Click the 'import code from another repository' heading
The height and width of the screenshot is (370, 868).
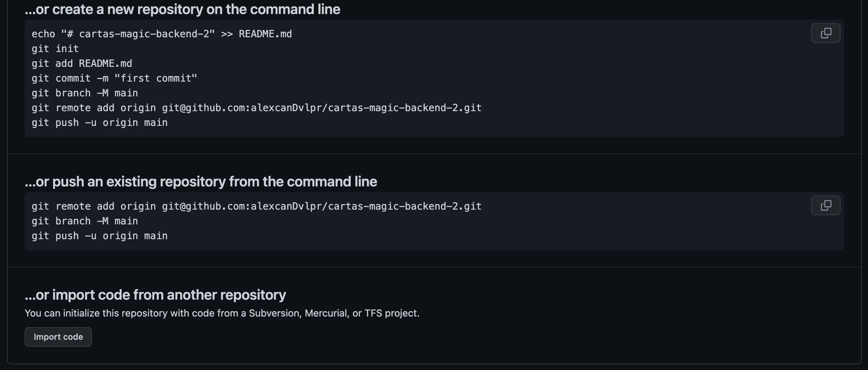coord(155,295)
